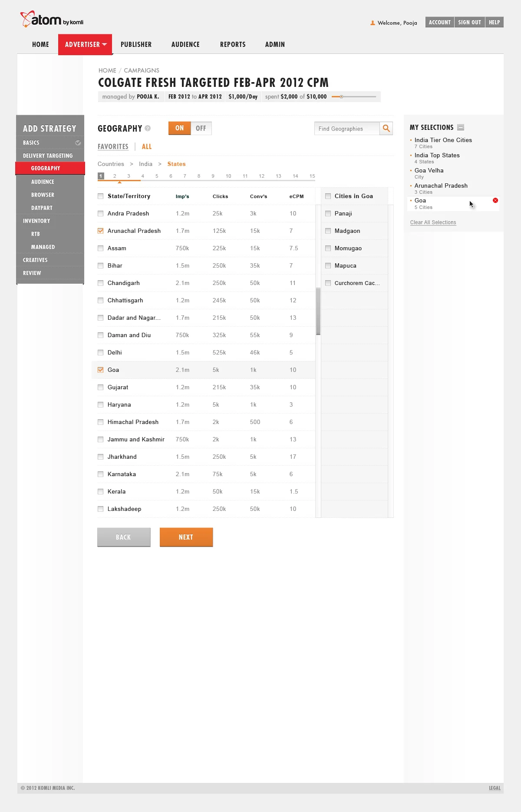Open the Publisher navigation tab
Image resolution: width=521 pixels, height=812 pixels.
(136, 44)
